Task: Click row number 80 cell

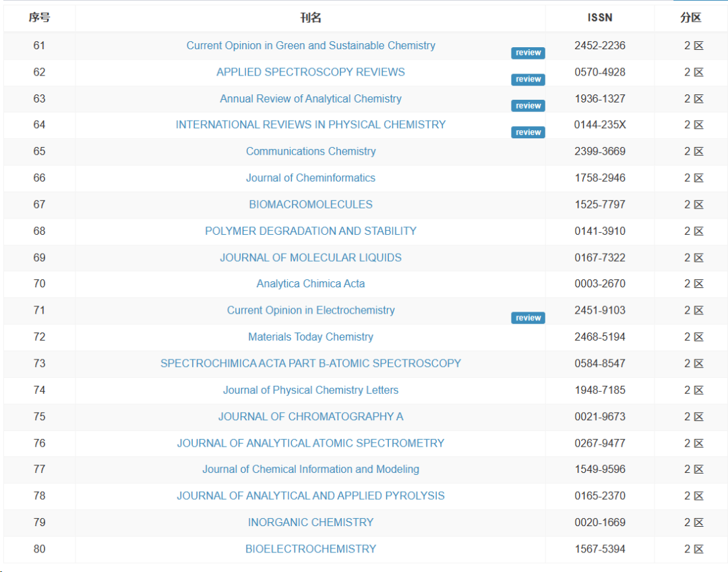Action: click(39, 549)
